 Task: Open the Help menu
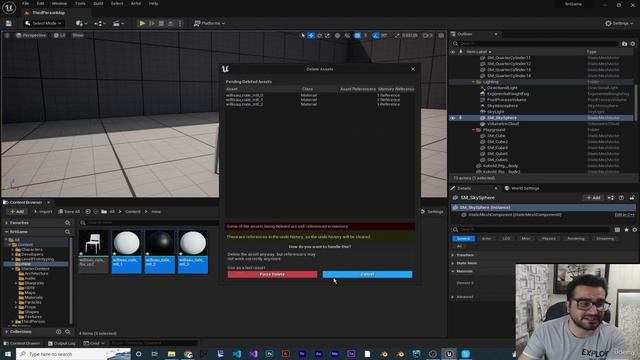tap(153, 4)
